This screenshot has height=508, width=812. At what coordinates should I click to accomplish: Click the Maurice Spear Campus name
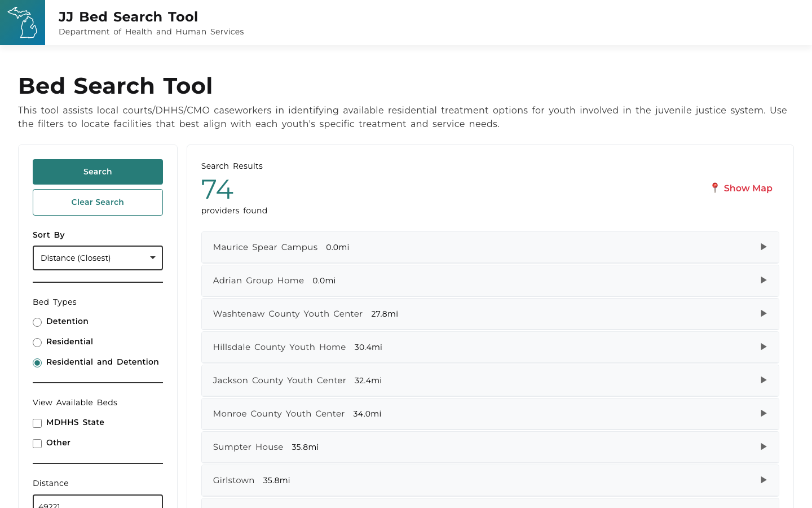pos(265,247)
